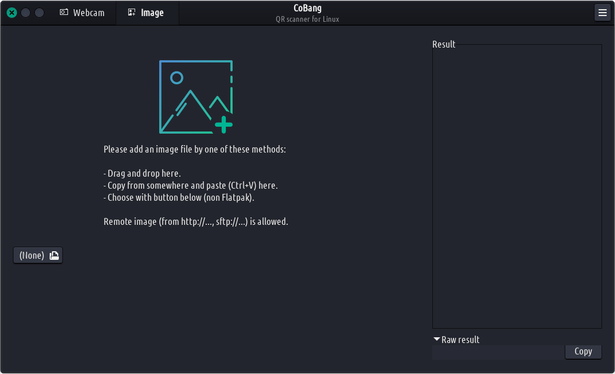Close the CoBang window
The height and width of the screenshot is (374, 615).
click(12, 13)
